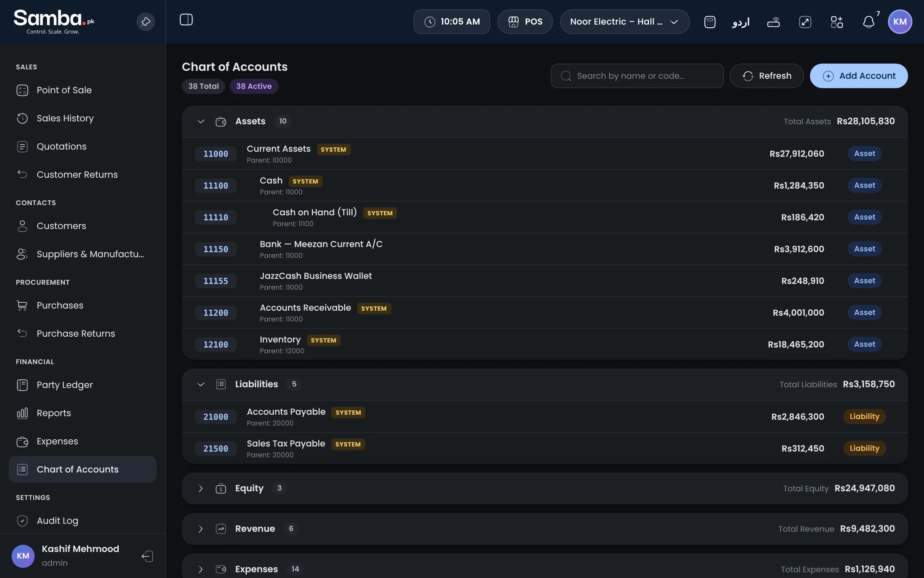Pin the sidebar with the pin icon
This screenshot has width=924, height=578.
[x=145, y=22]
